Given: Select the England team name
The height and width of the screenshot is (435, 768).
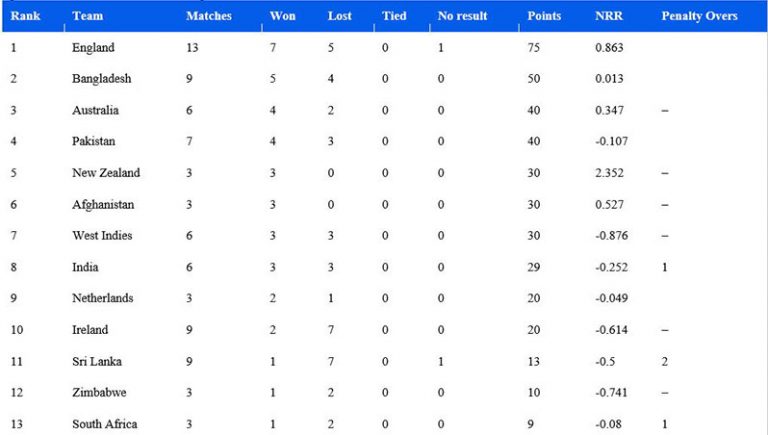Looking at the screenshot, I should pyautogui.click(x=93, y=48).
